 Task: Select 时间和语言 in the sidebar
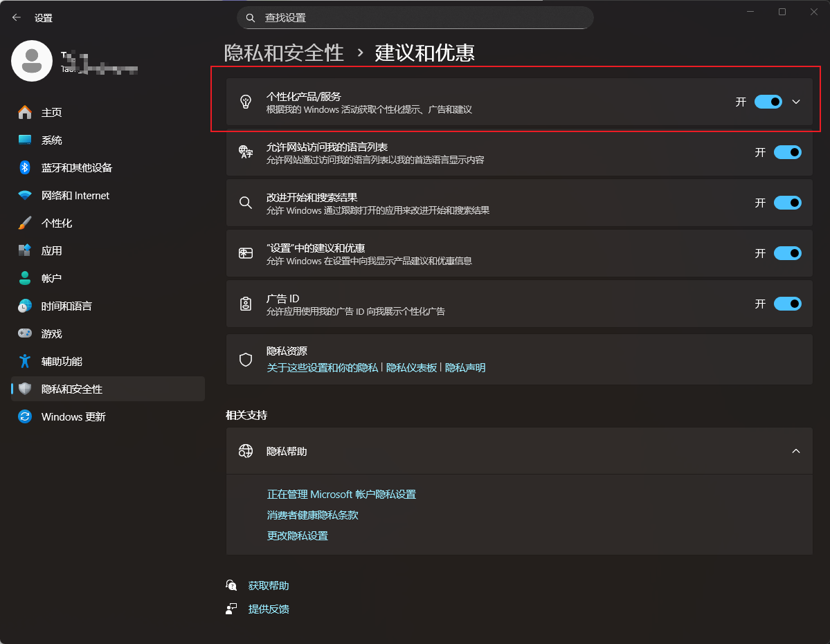[108, 306]
